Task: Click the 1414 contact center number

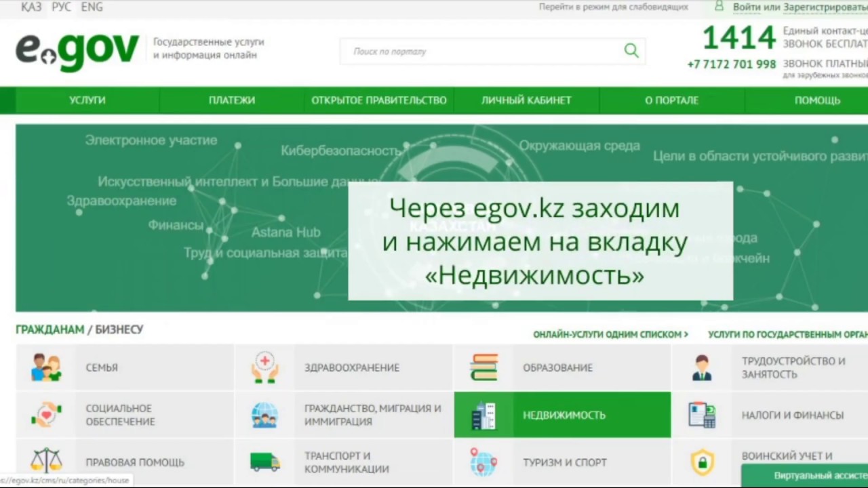Action: tap(738, 38)
